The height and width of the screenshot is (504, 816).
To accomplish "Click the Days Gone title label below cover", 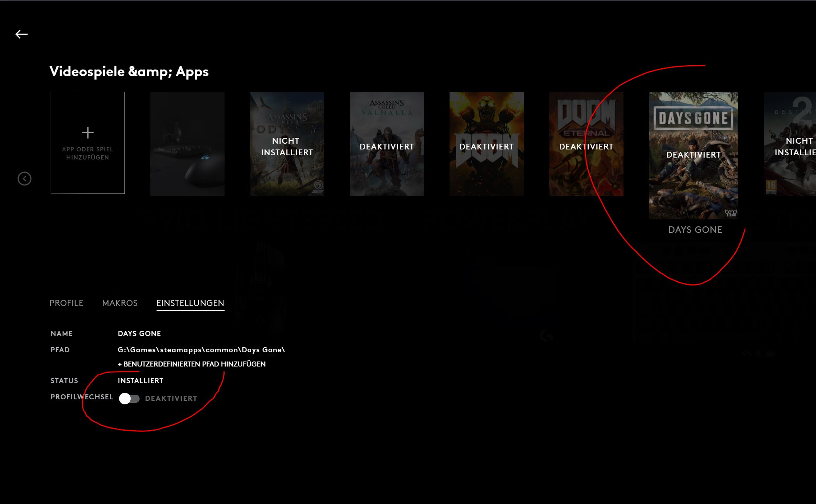I will point(695,230).
